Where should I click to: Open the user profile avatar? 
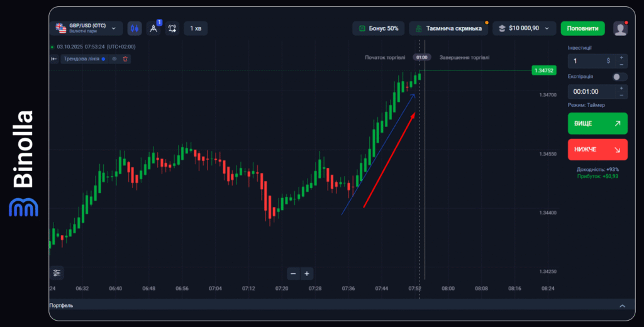(620, 28)
